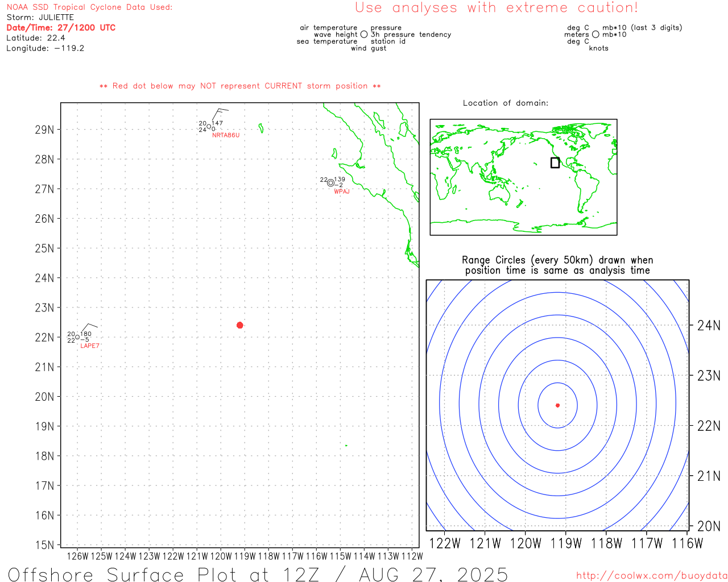Click the NRTA86U station circle marker

coord(209,126)
